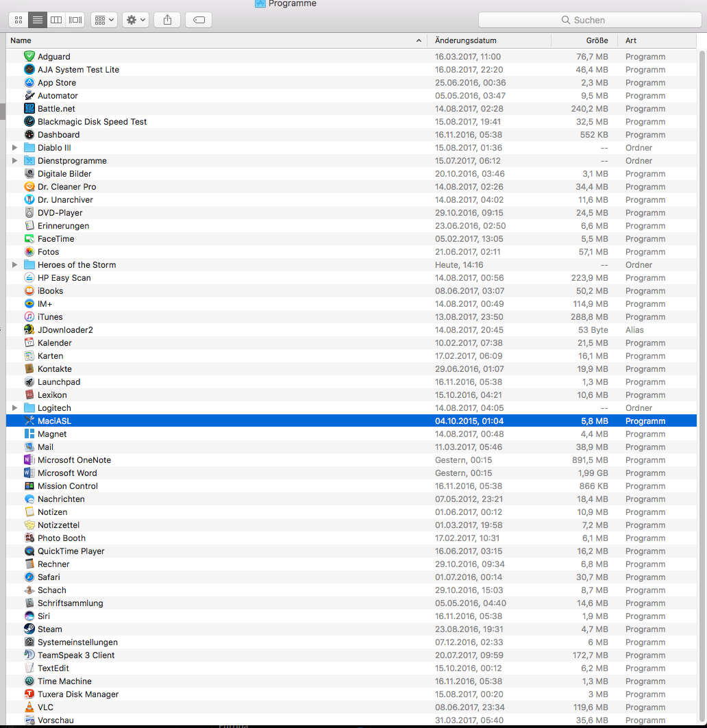Switch to Cover Flow view
707x728 pixels.
(75, 20)
